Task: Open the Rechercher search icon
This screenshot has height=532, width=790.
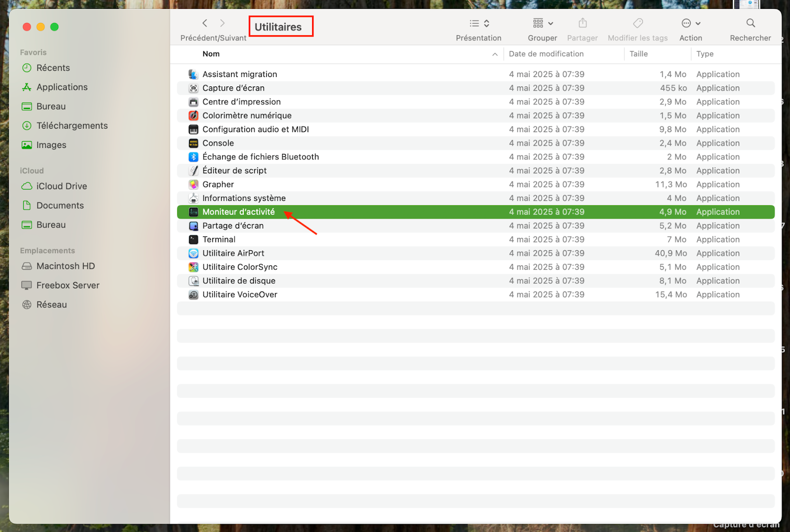Action: tap(750, 23)
